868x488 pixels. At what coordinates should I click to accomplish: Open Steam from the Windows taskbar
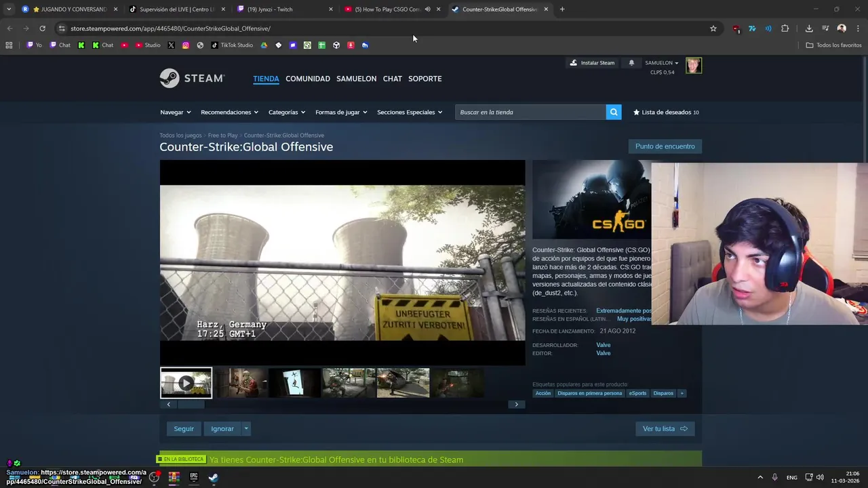213,477
